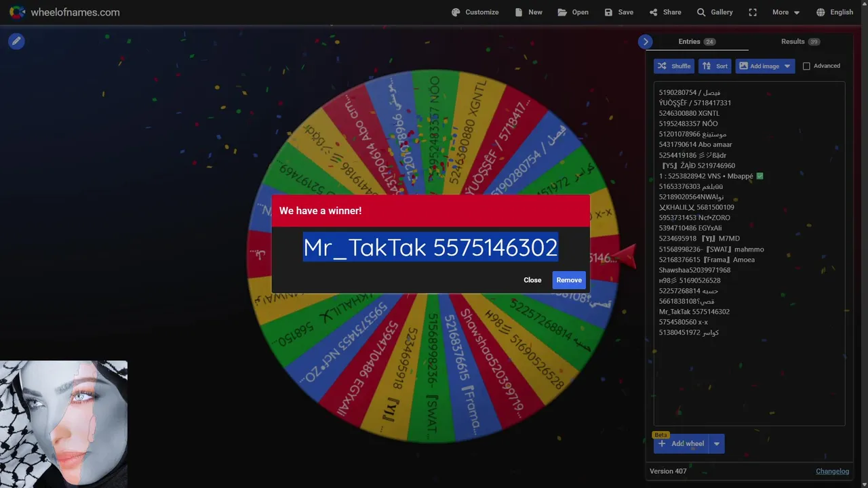This screenshot has height=488, width=868.
Task: Open the Changelog link
Action: click(x=832, y=471)
